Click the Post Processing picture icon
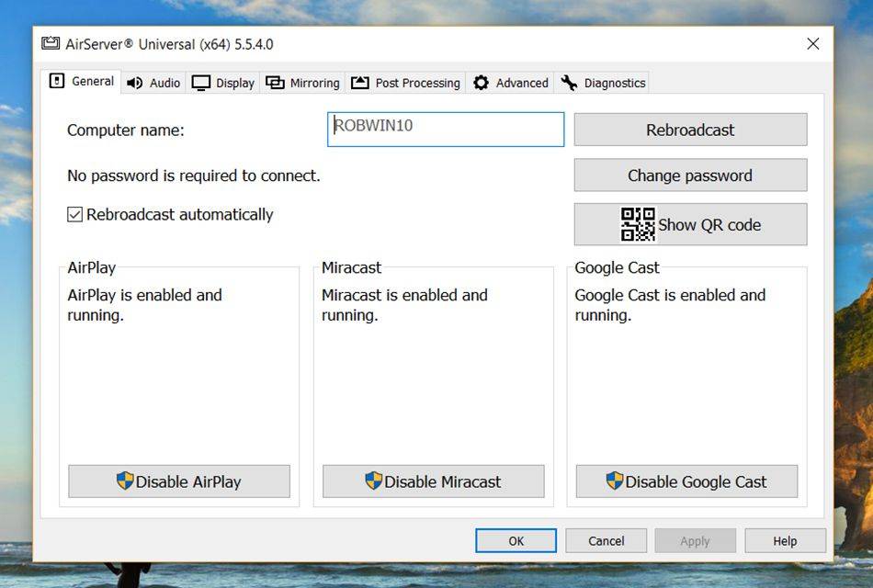873x588 pixels. point(359,83)
